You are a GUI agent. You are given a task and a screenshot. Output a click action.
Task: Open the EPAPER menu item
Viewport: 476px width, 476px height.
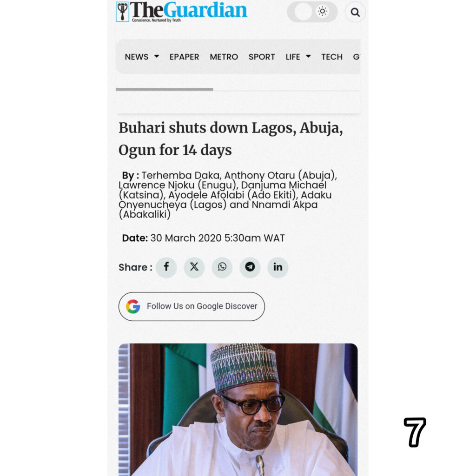coord(184,57)
